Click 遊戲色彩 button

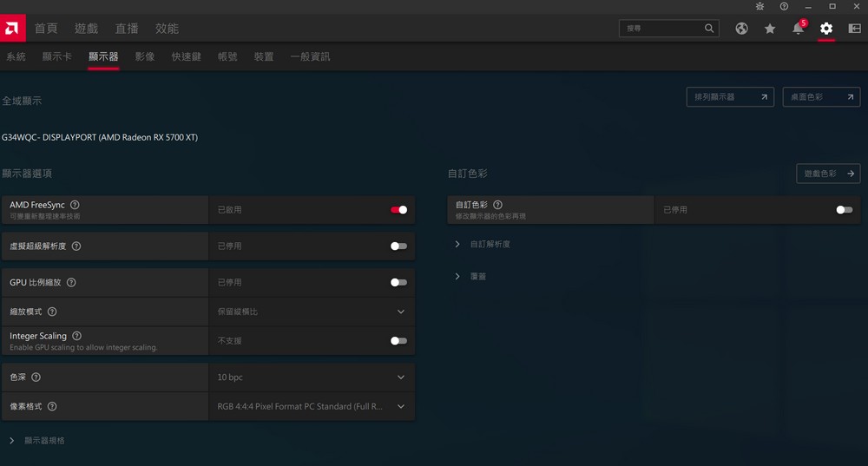pos(828,174)
